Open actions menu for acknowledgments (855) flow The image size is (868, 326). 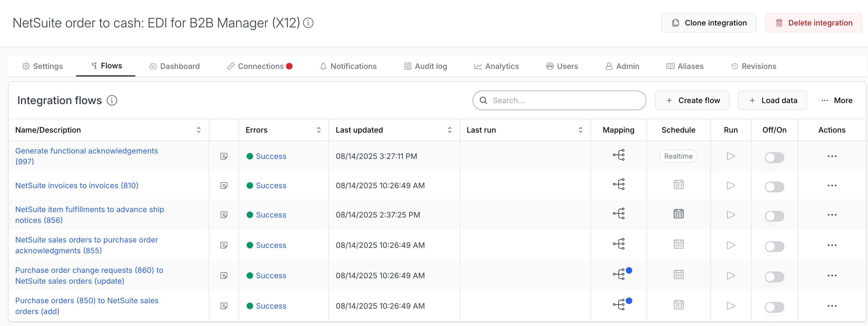[x=832, y=245]
